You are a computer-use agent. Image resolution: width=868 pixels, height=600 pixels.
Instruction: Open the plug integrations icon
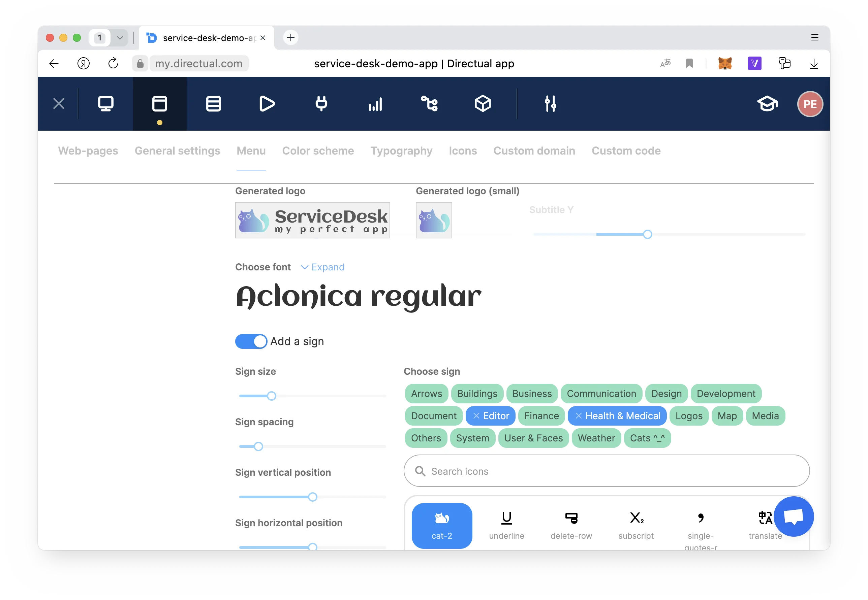[321, 104]
